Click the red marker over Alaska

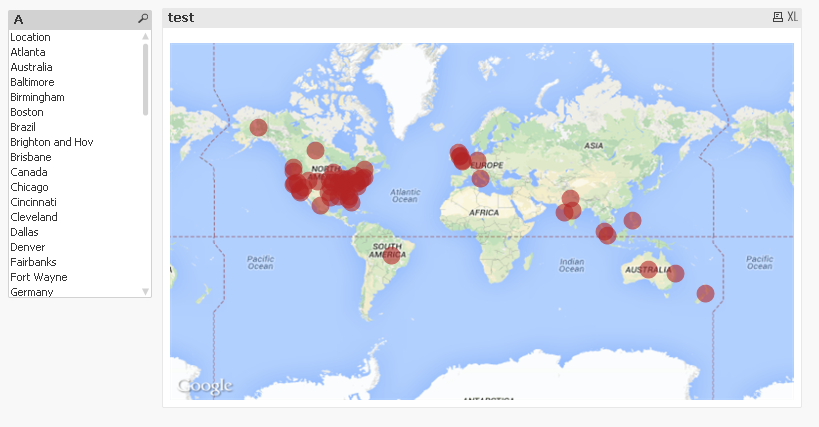[x=258, y=127]
